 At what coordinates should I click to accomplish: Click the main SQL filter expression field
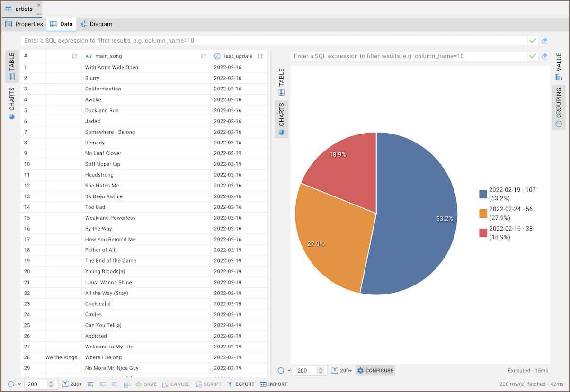click(274, 41)
